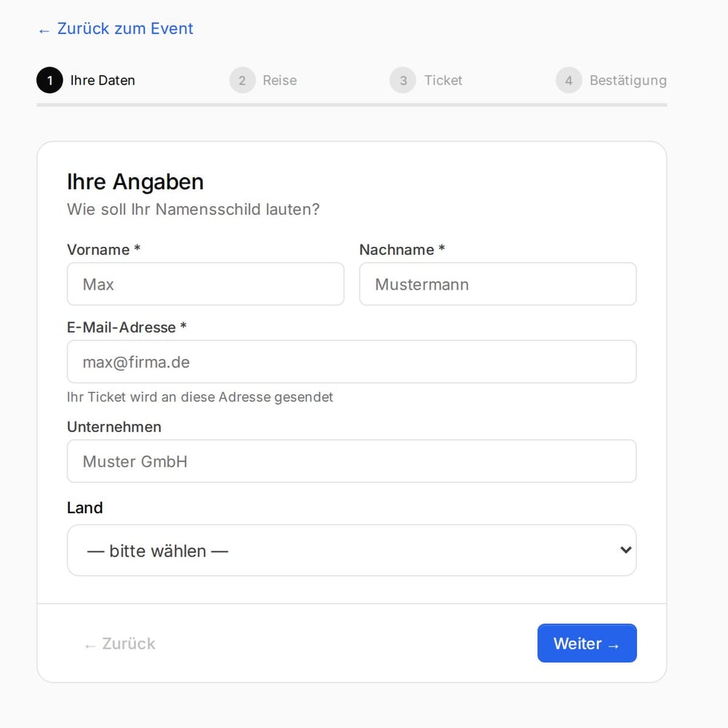
Task: Switch to the Bestätigung step label
Action: [x=628, y=81]
